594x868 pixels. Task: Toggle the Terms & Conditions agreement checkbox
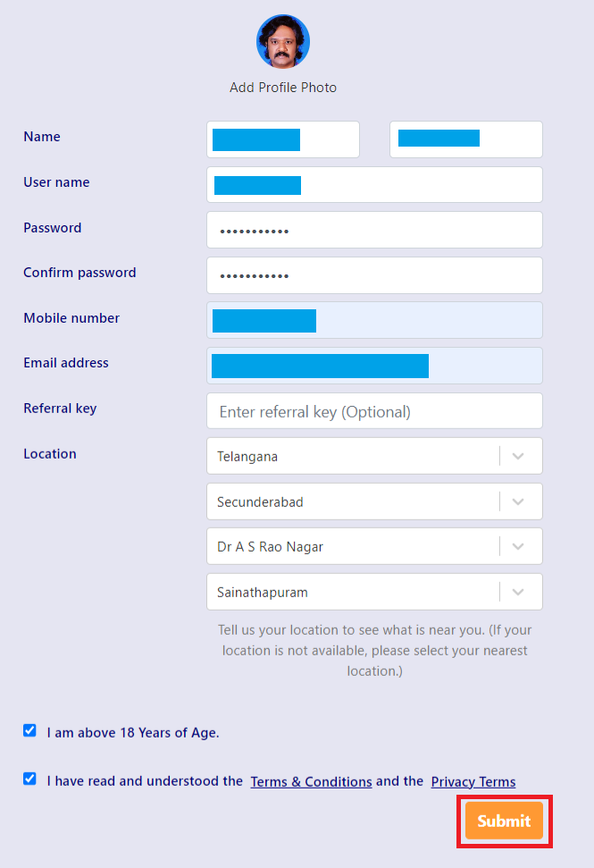click(29, 779)
